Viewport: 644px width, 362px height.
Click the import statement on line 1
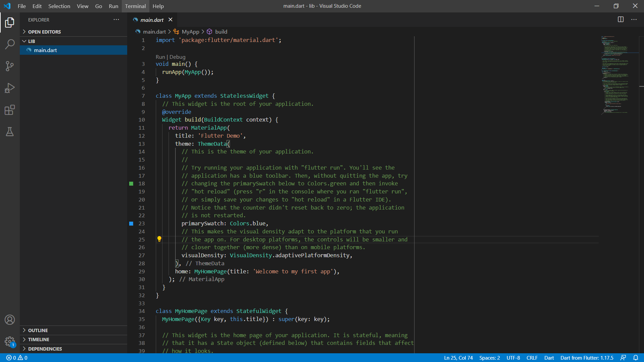pos(218,40)
